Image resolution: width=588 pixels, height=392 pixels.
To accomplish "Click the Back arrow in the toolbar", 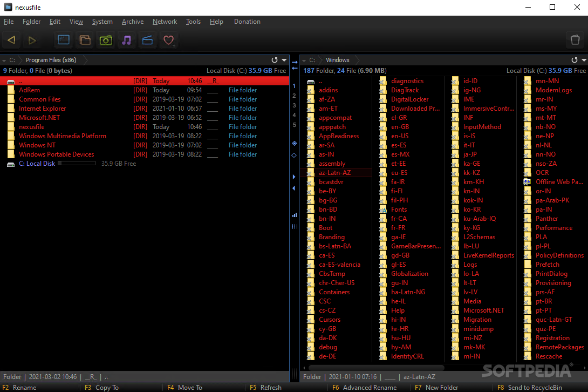I will 11,40.
